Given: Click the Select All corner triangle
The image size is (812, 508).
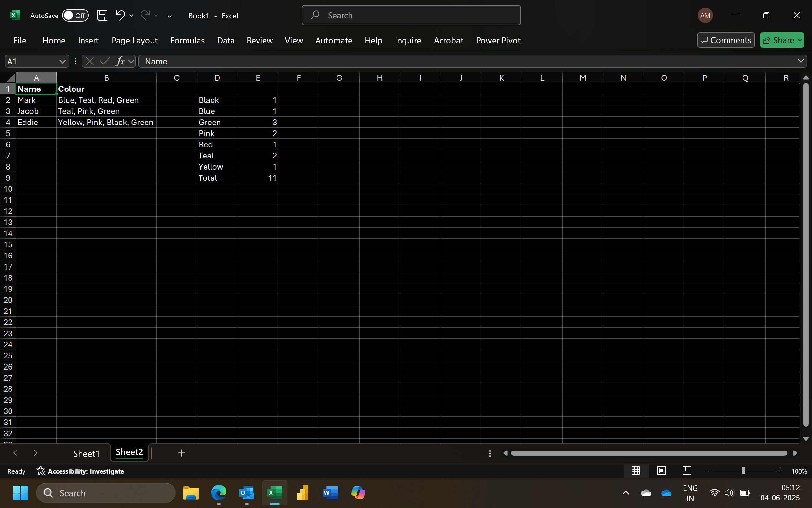Looking at the screenshot, I should click(x=11, y=78).
